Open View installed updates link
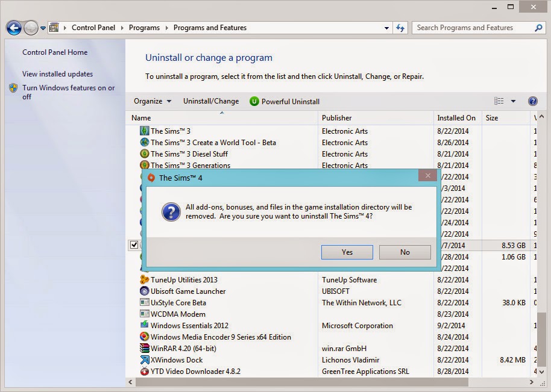 (x=58, y=74)
